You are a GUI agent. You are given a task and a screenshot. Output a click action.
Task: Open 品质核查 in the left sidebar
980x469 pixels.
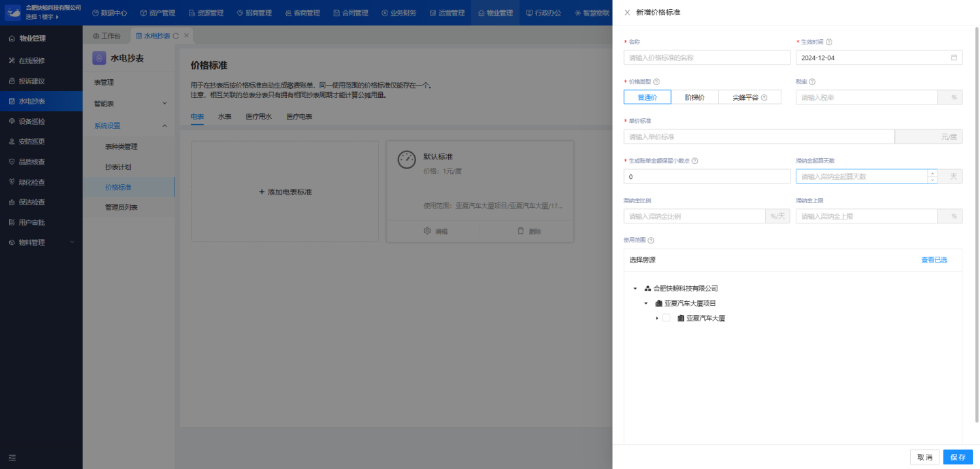tap(41, 162)
